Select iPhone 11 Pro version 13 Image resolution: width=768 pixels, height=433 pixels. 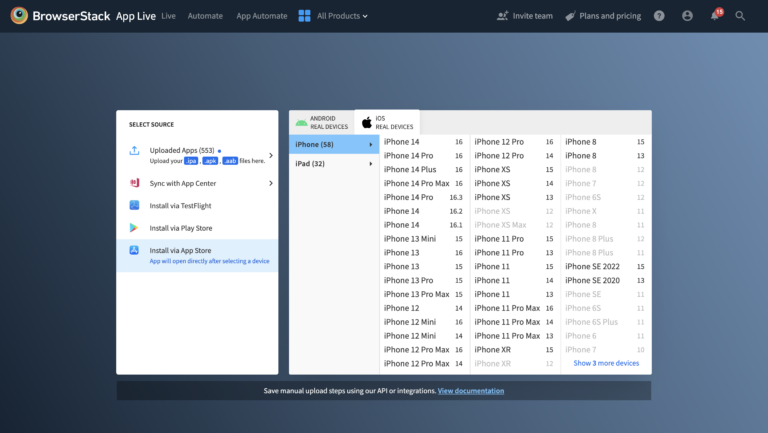click(514, 253)
